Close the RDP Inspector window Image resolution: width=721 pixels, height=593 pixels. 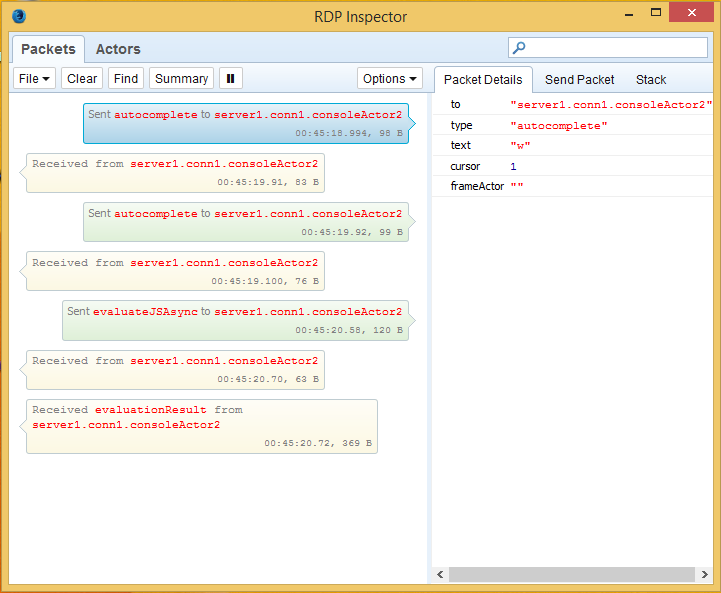(691, 12)
